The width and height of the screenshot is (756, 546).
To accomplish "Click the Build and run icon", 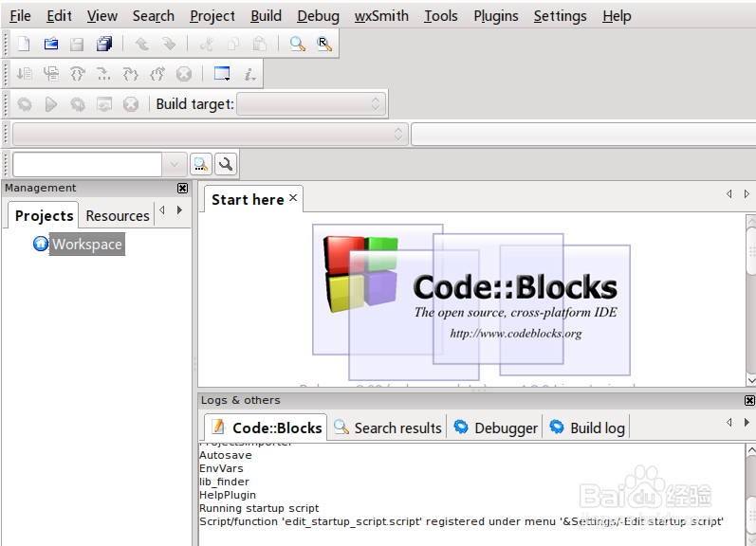I will pos(78,104).
